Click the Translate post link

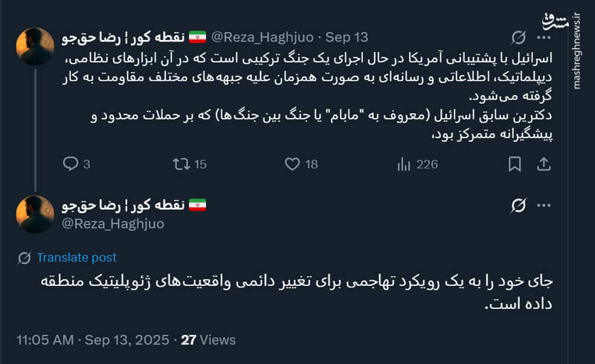coord(77,257)
